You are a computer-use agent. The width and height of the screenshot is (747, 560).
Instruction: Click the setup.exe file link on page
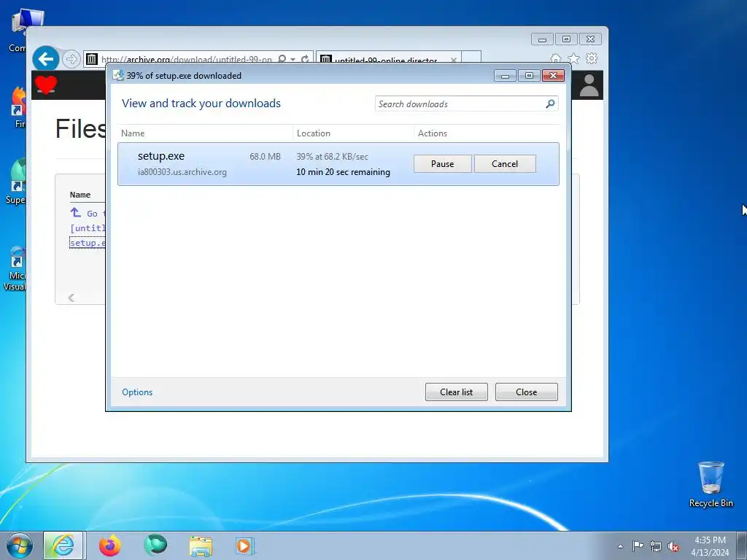click(x=88, y=243)
